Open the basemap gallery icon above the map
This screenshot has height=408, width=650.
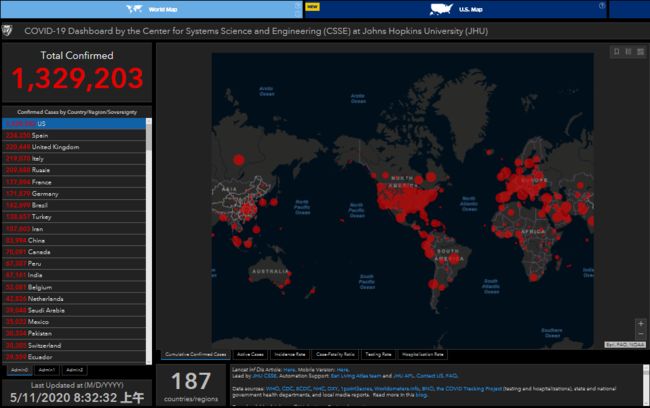(640, 51)
